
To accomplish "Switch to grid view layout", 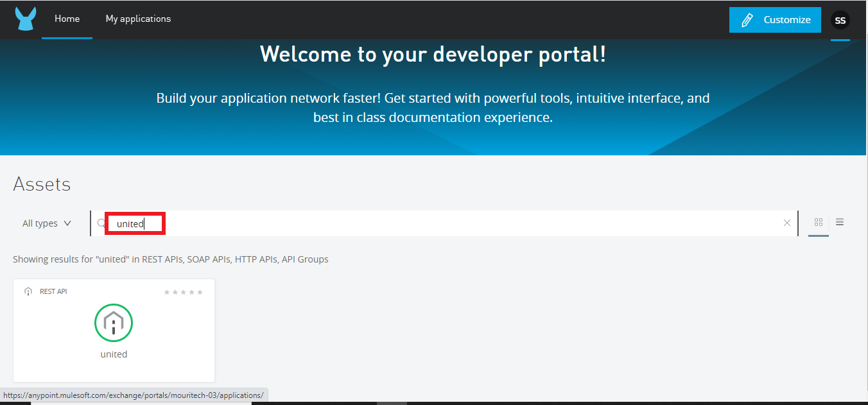I will [819, 222].
